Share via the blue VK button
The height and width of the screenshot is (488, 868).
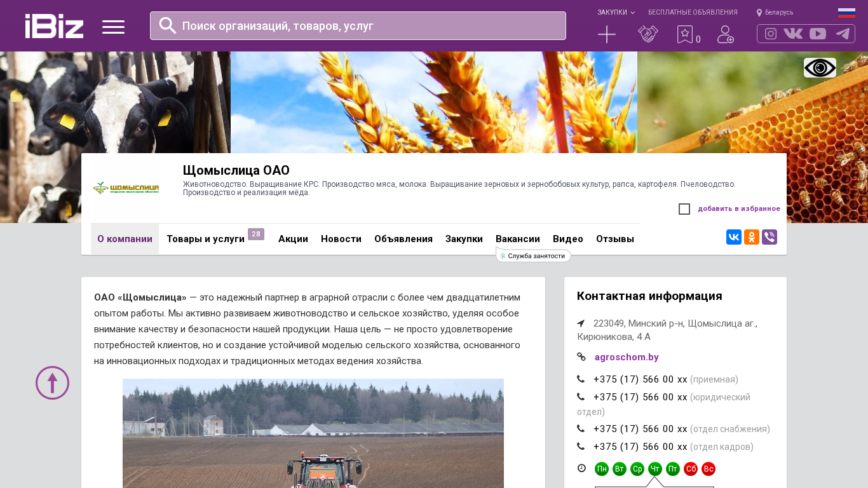point(734,237)
